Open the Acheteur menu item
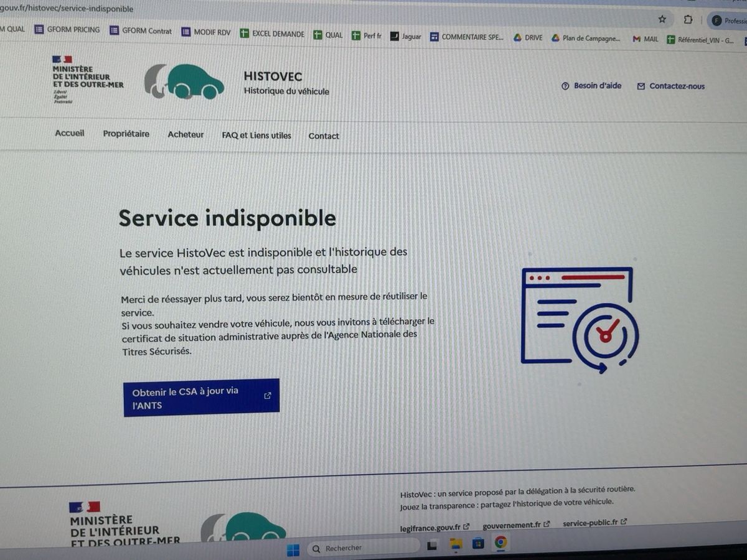The width and height of the screenshot is (747, 560). tap(186, 134)
